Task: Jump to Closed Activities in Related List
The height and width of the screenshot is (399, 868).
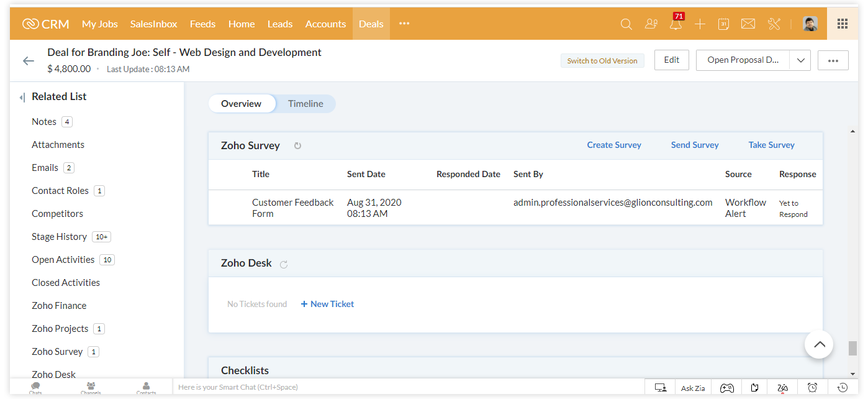Action: tap(66, 283)
